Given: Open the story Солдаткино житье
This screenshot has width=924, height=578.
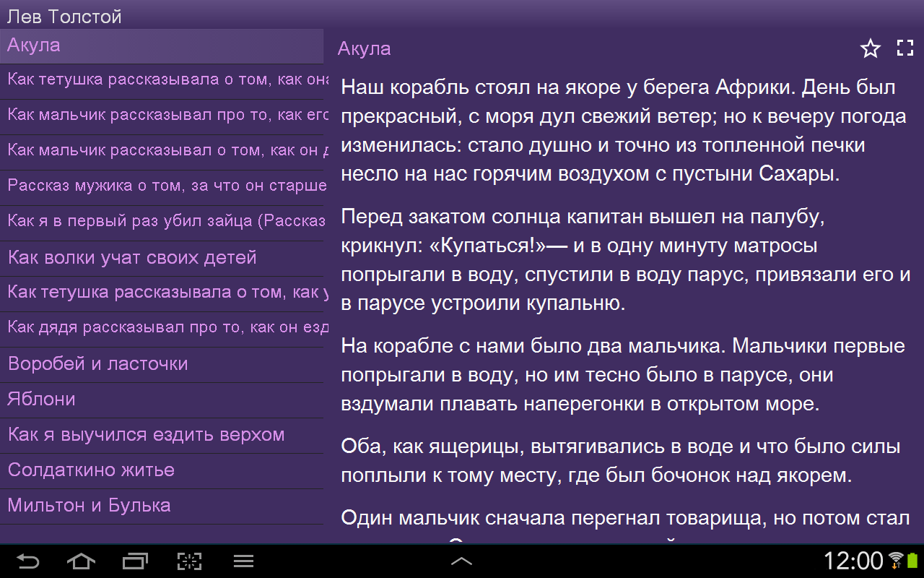Looking at the screenshot, I should [162, 470].
